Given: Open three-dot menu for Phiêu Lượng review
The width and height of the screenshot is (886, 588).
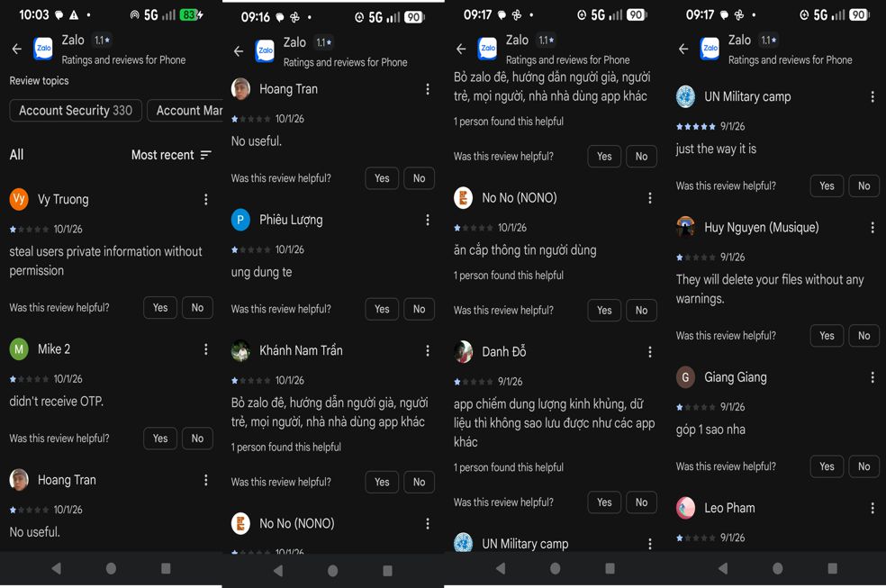Looking at the screenshot, I should click(428, 220).
